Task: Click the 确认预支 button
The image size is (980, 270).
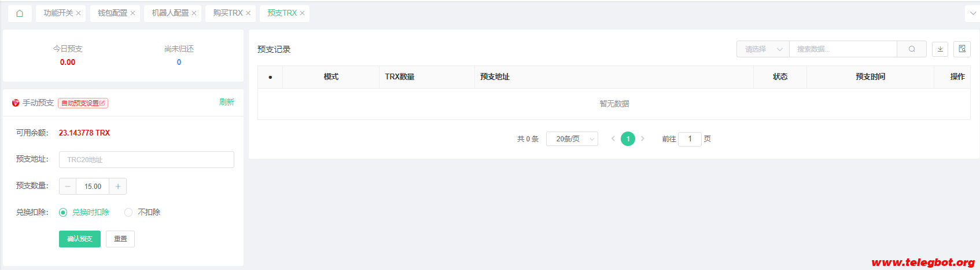Action: tap(80, 239)
